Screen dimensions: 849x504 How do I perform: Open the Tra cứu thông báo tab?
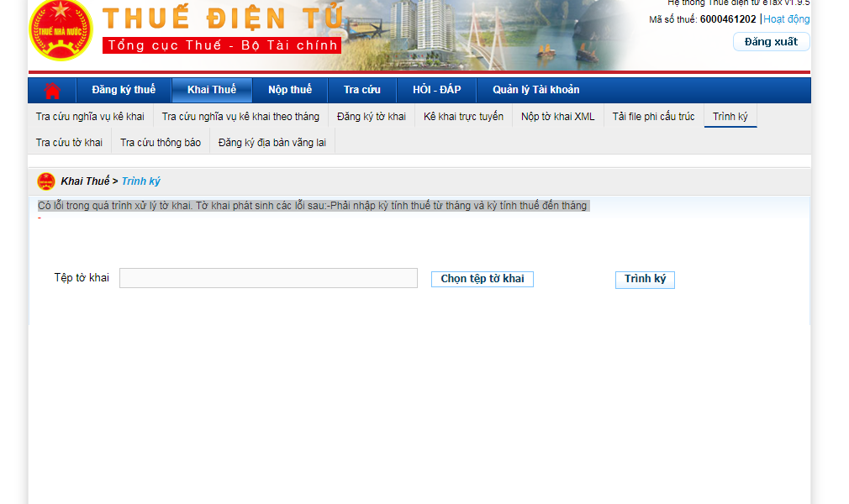tap(161, 142)
